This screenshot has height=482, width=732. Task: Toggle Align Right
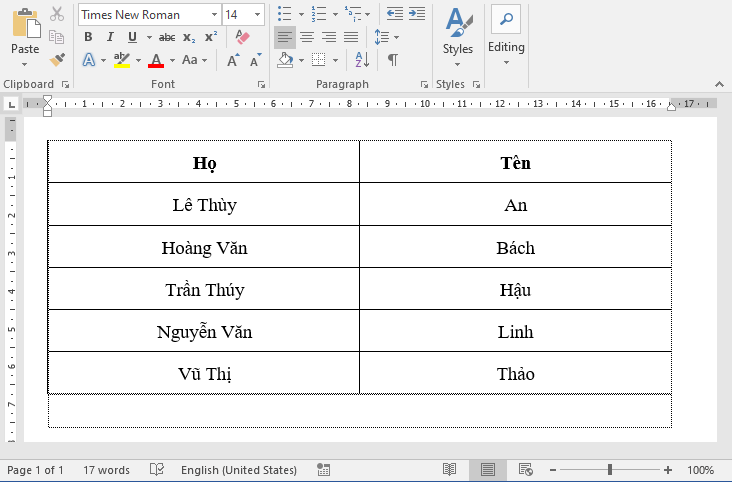[x=329, y=37]
